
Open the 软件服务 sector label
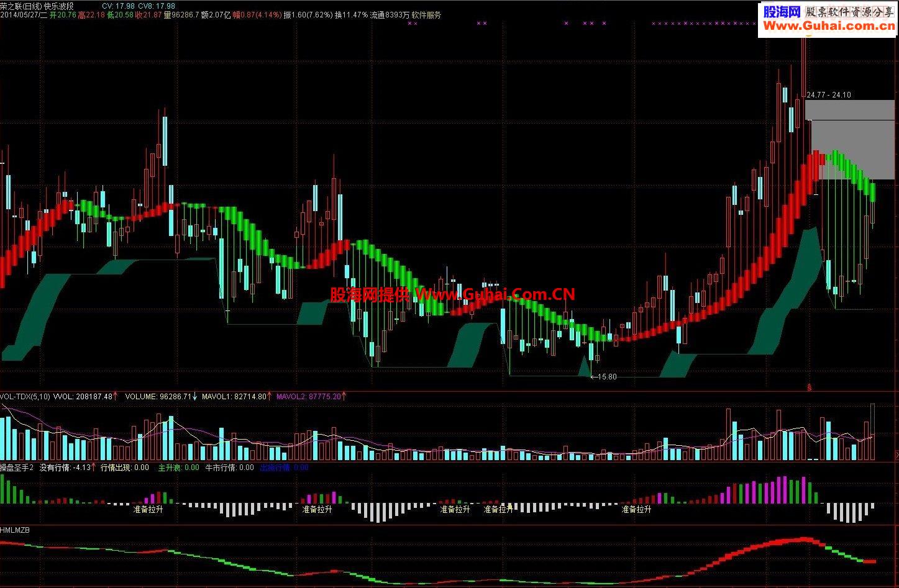[x=426, y=14]
